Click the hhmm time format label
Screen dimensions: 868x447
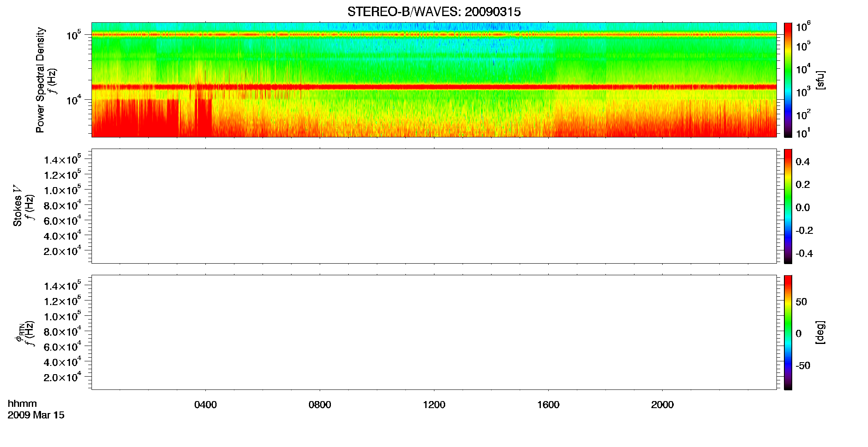22,404
